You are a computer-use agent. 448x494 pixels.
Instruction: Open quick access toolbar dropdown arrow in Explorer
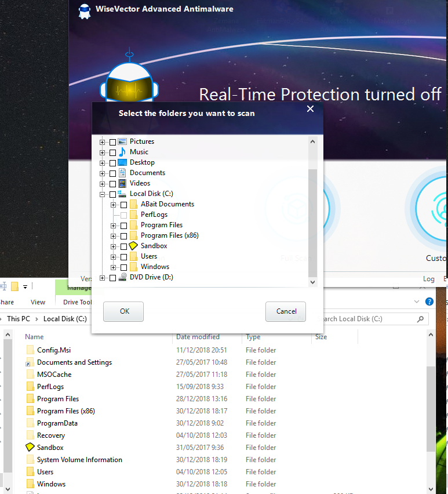pos(25,286)
